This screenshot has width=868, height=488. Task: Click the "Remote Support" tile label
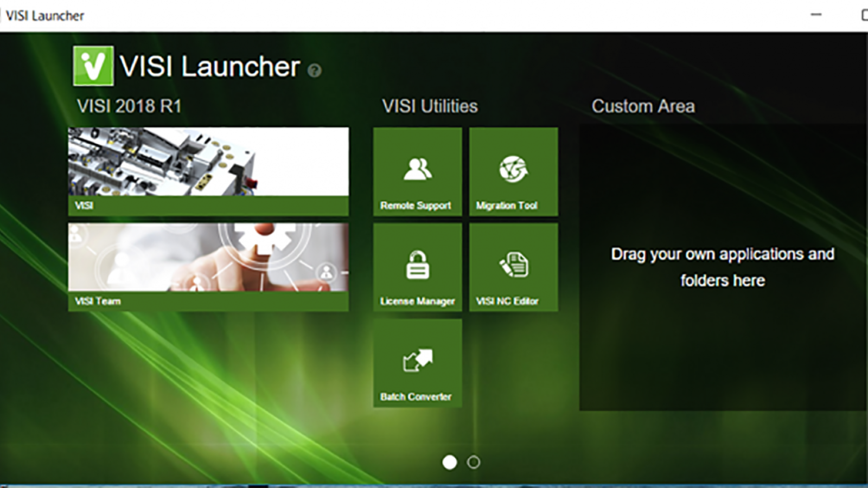(416, 206)
